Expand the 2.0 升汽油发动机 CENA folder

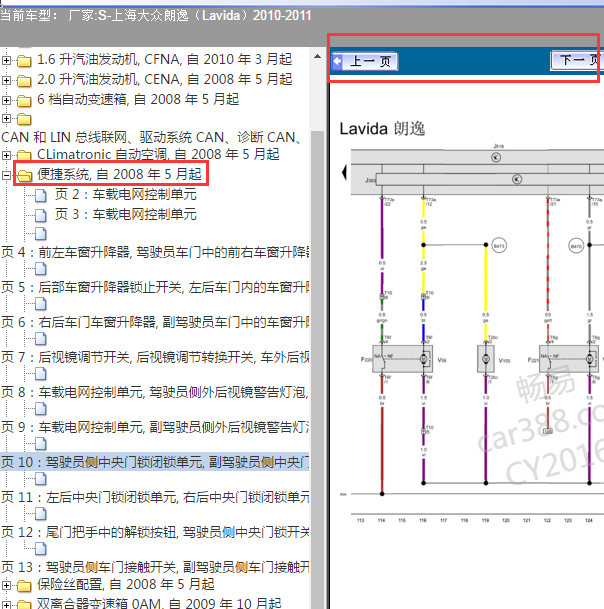point(6,80)
